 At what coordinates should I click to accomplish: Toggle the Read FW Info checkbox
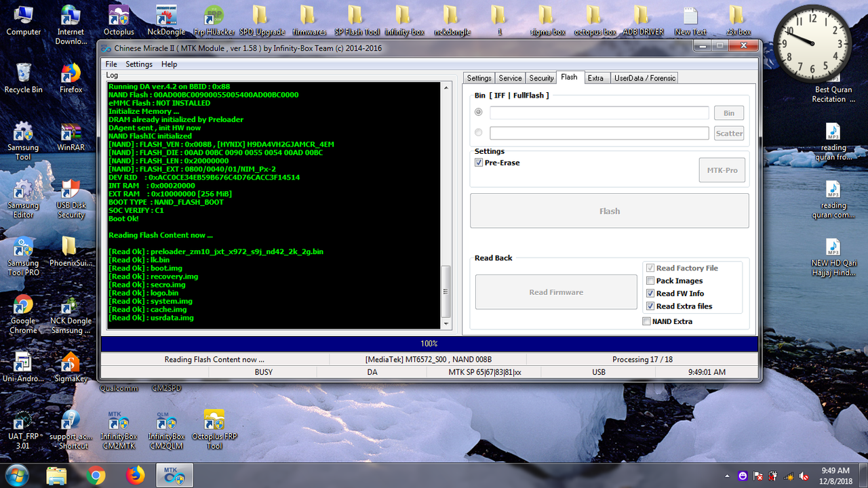(650, 293)
